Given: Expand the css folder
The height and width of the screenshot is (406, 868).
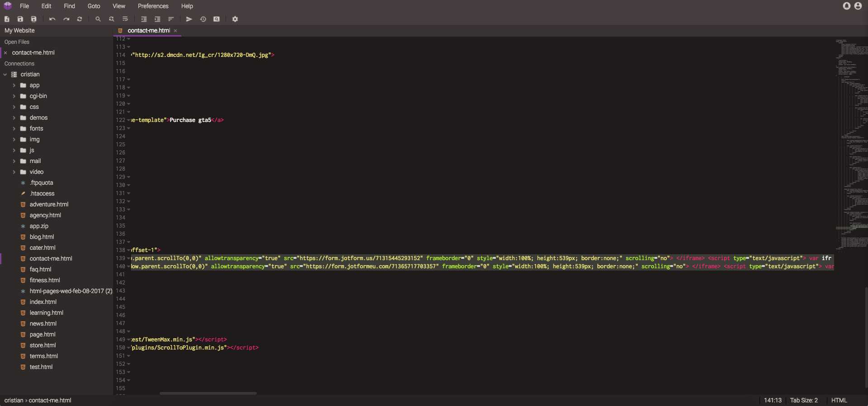Looking at the screenshot, I should click(14, 107).
